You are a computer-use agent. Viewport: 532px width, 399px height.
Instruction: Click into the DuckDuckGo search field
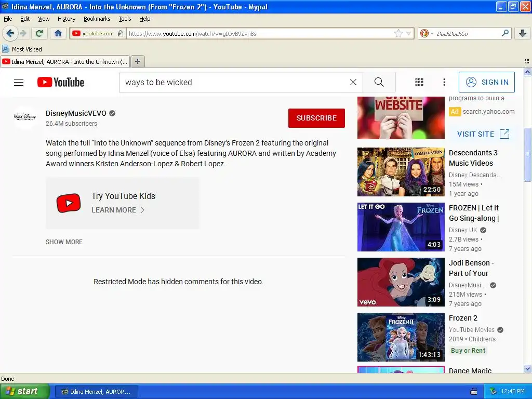pyautogui.click(x=467, y=33)
